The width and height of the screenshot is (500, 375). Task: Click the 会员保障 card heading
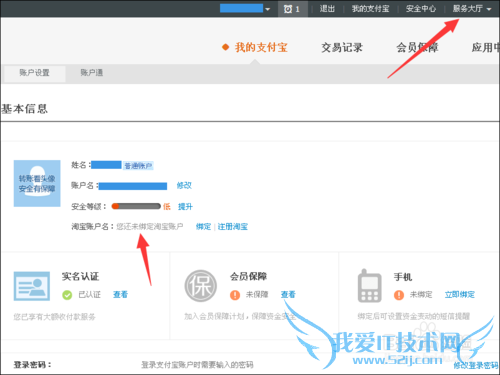248,276
